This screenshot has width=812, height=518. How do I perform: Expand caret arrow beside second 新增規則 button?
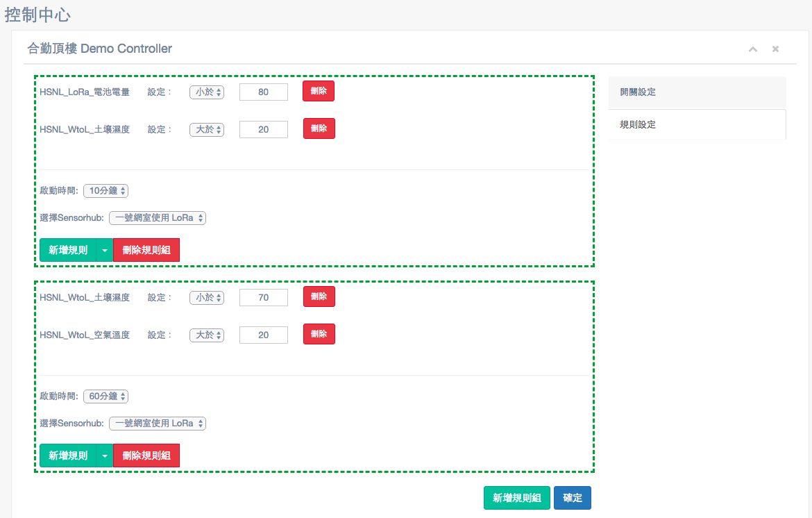(104, 456)
